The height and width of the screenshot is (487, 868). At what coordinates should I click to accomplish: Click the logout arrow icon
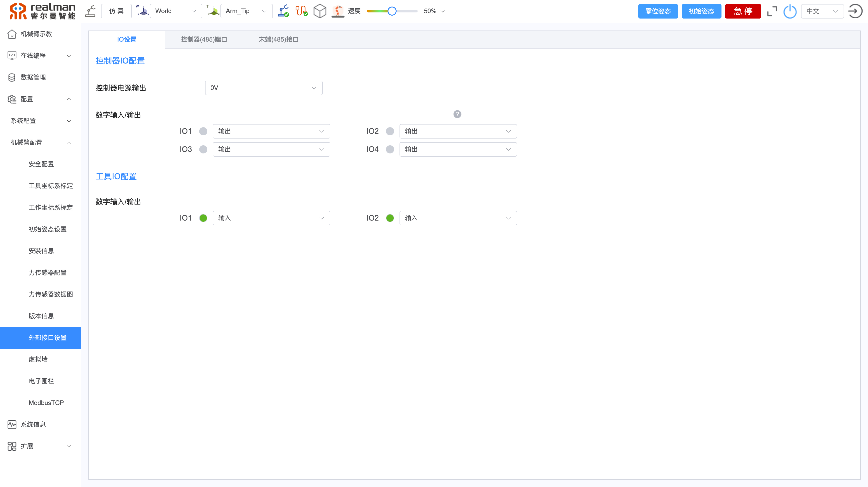[x=855, y=12]
